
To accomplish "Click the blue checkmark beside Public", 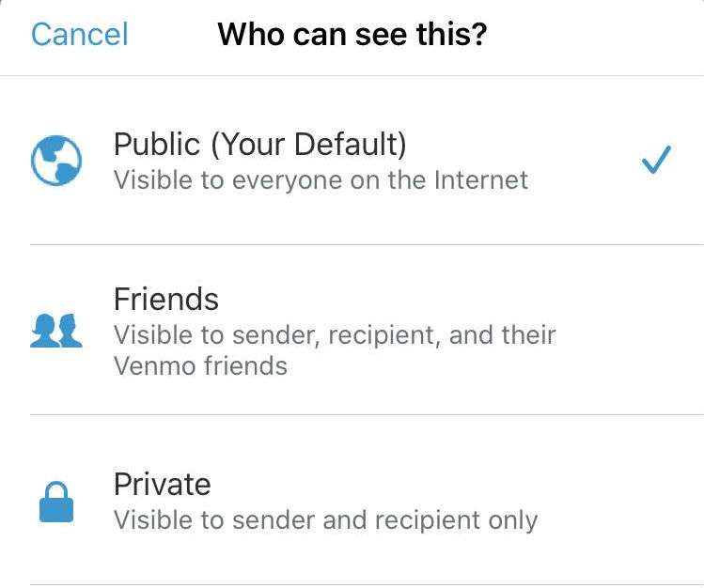I will (656, 161).
